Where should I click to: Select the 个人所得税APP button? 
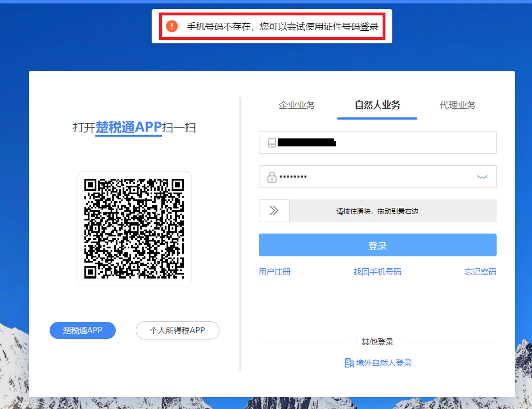click(x=177, y=330)
